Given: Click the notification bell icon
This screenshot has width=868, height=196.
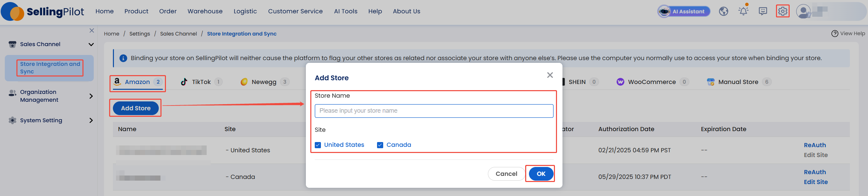Looking at the screenshot, I should [x=743, y=11].
